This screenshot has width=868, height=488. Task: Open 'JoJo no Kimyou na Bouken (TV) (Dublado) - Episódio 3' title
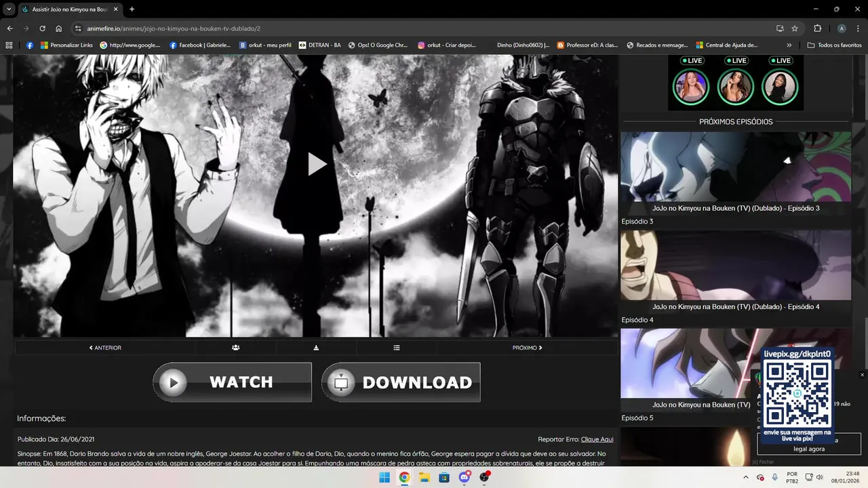[736, 208]
